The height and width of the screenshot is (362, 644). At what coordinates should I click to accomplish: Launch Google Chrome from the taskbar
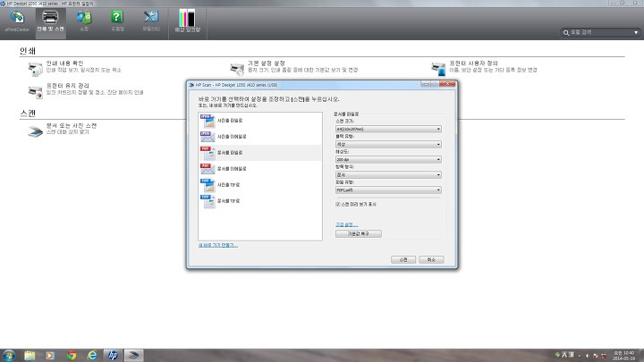(x=72, y=356)
